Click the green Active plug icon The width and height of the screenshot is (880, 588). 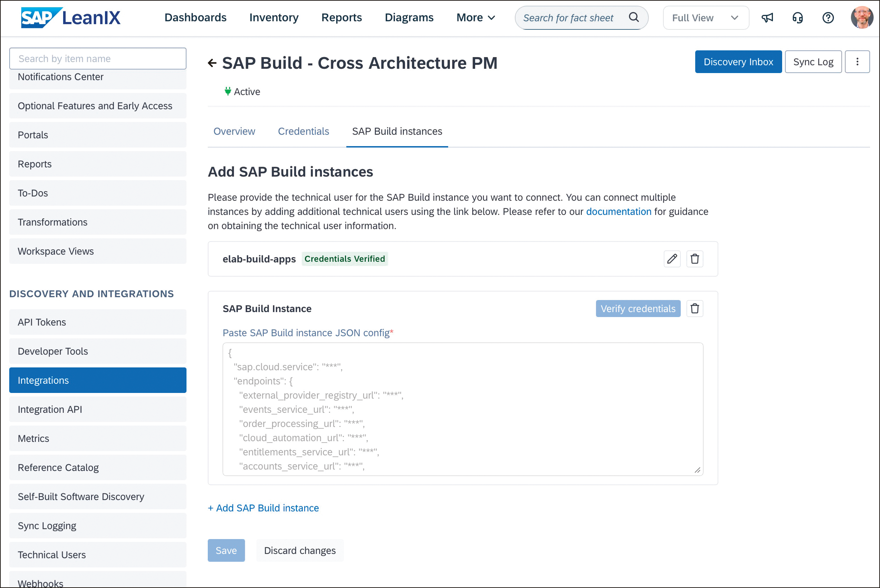point(228,91)
